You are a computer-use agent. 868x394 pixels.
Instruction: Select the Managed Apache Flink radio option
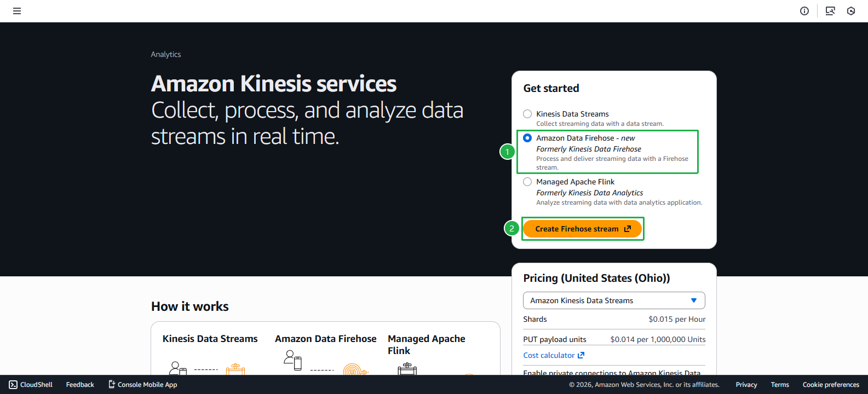point(527,182)
